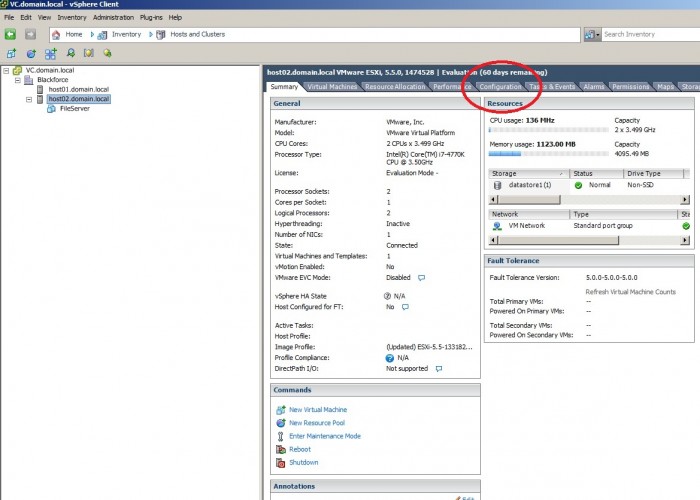
Task: Open the Edit menu
Action: point(26,17)
